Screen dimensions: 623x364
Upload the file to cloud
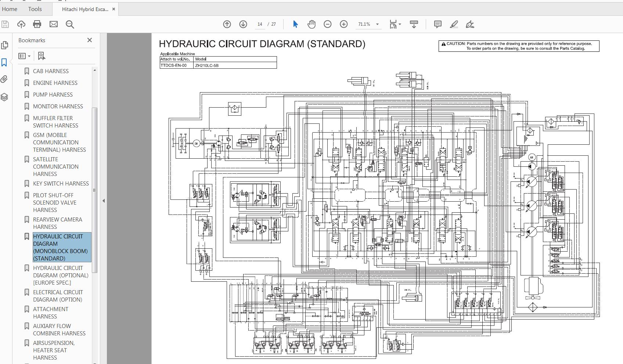(21, 24)
